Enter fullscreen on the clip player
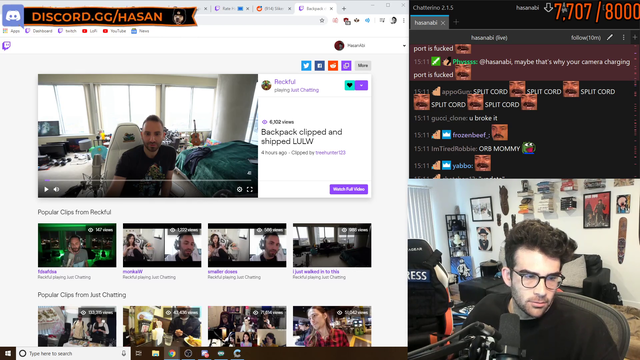640x360 pixels. click(250, 189)
